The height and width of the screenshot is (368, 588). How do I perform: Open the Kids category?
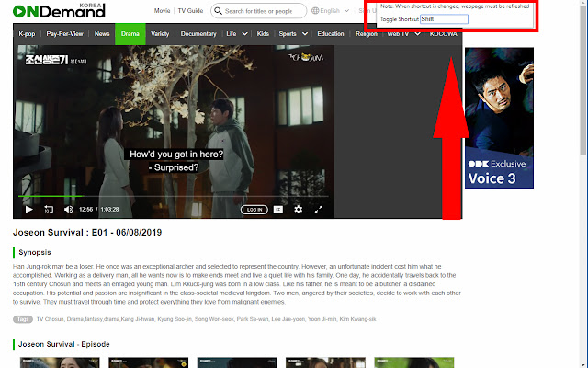(x=263, y=34)
